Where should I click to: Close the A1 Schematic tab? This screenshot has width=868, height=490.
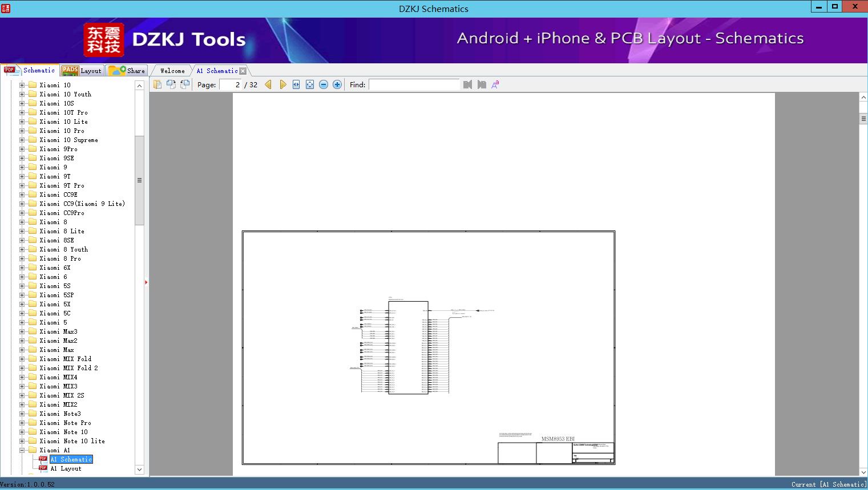click(x=243, y=71)
